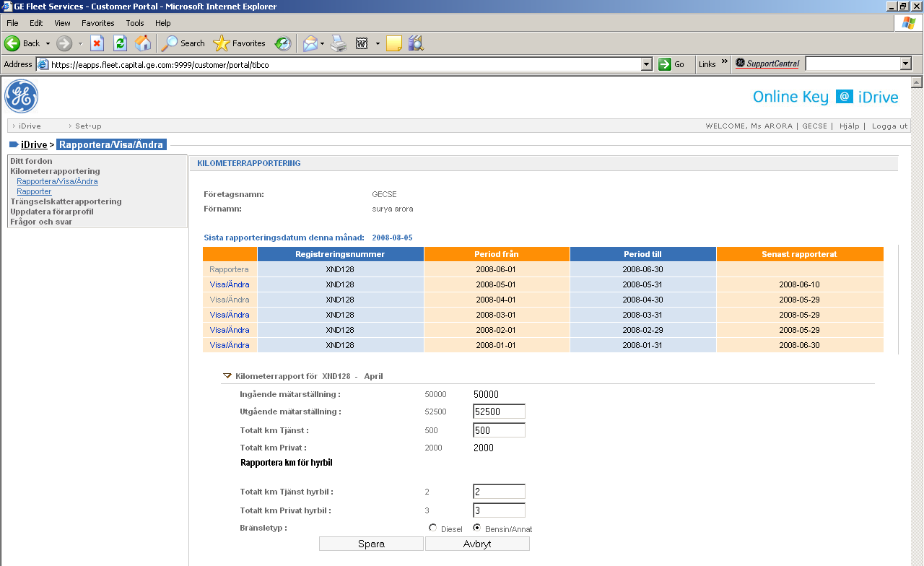This screenshot has height=566, width=924.
Task: Open Forward button dropdown arrow
Action: tap(80, 43)
